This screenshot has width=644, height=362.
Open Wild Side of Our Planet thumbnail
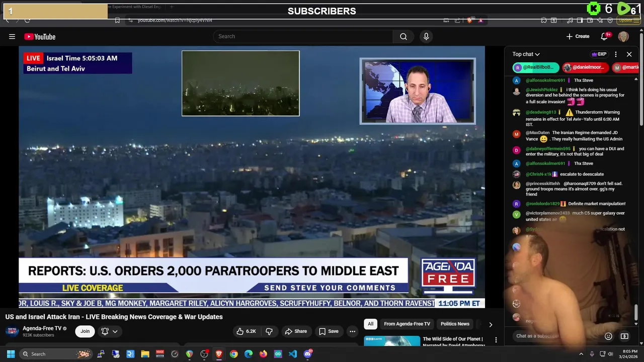[392, 341]
